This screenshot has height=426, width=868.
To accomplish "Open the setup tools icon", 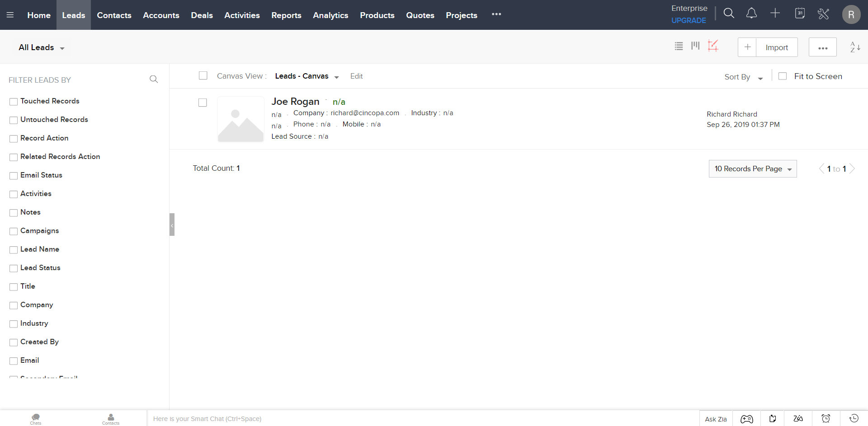I will [x=823, y=14].
